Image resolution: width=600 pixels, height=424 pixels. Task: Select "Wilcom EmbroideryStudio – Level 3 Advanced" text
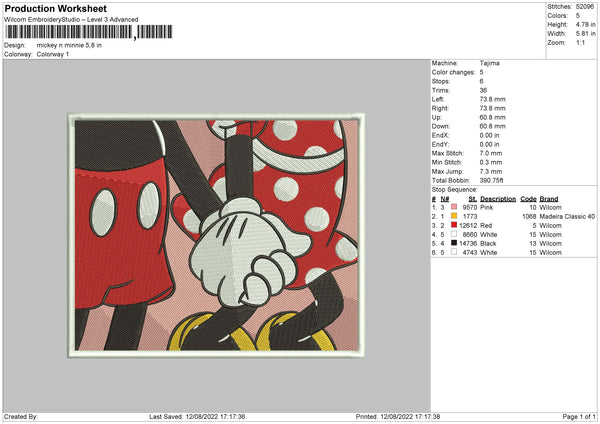coord(71,20)
